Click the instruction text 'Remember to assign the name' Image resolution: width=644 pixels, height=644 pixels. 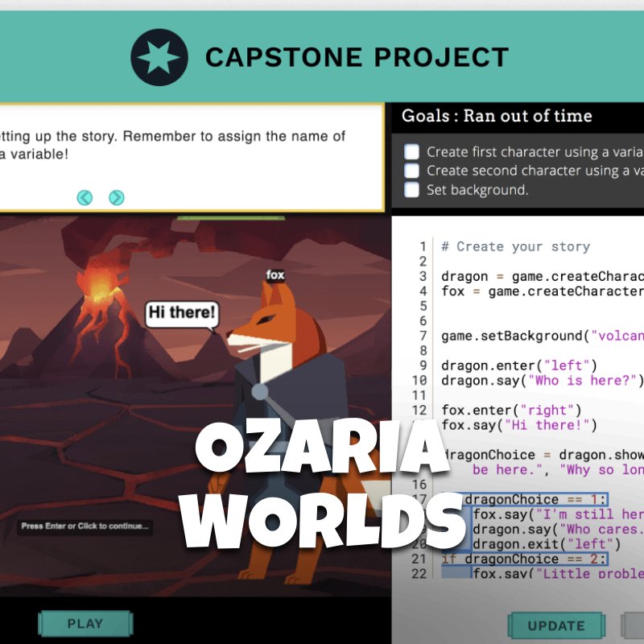[x=227, y=136]
